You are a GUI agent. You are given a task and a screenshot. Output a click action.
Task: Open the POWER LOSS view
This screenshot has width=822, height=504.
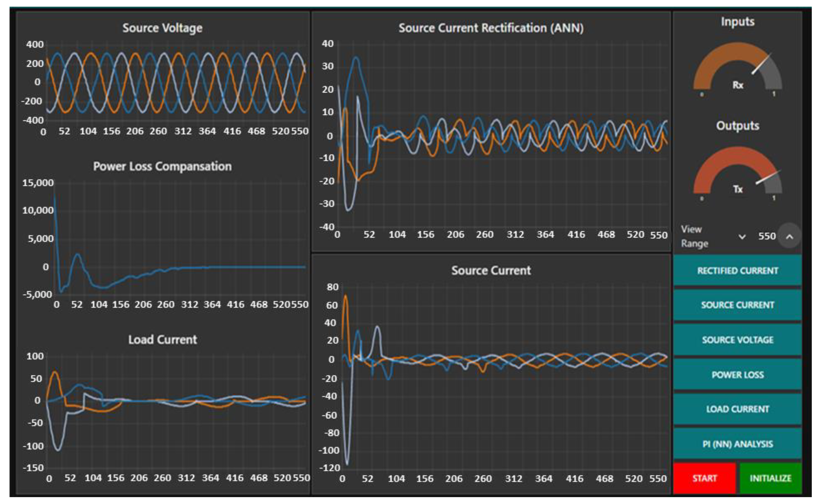coord(737,375)
